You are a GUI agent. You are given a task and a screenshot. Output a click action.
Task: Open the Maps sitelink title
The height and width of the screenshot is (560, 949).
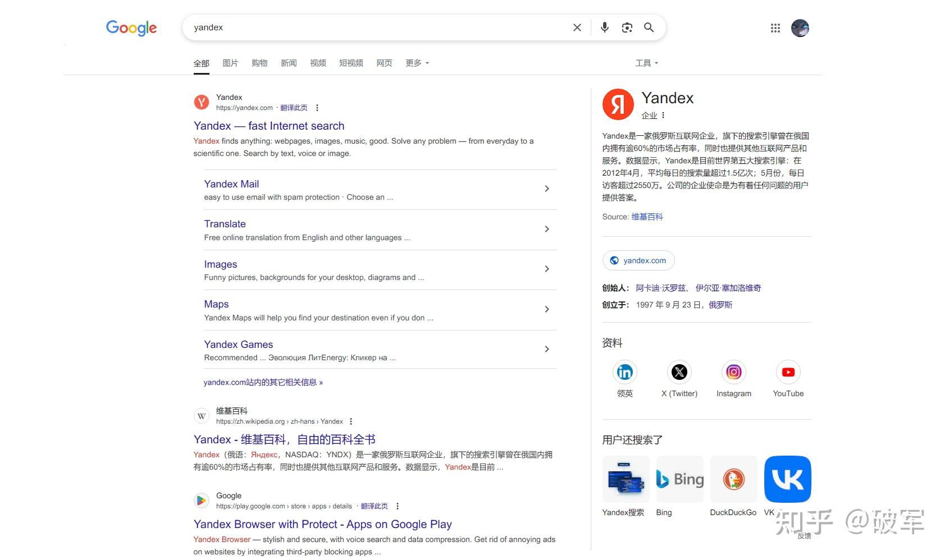[216, 304]
